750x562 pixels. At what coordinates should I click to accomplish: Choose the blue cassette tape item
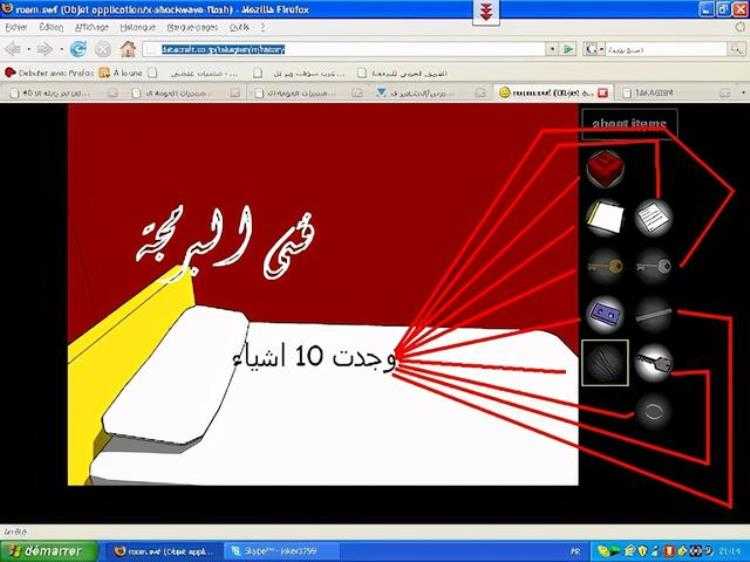tap(604, 313)
